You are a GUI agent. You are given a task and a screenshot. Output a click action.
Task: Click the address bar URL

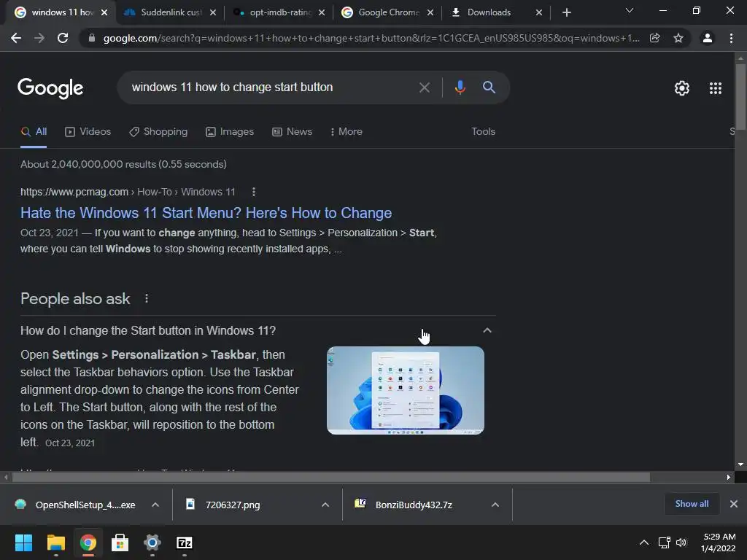pyautogui.click(x=371, y=38)
